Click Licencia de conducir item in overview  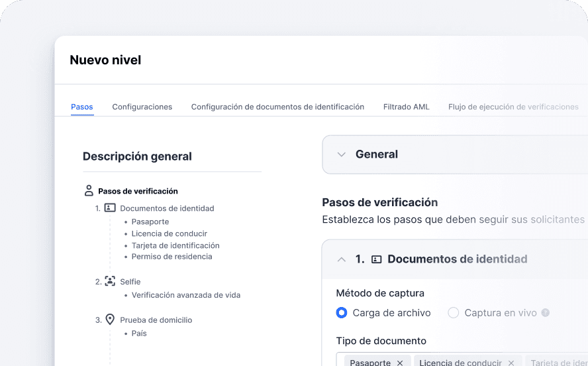169,233
